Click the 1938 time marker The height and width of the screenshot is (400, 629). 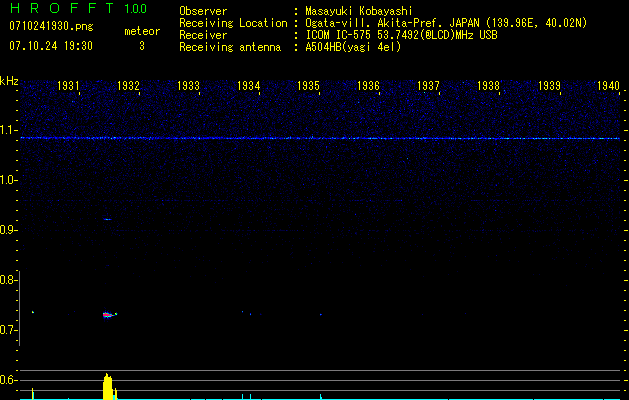[x=489, y=85]
